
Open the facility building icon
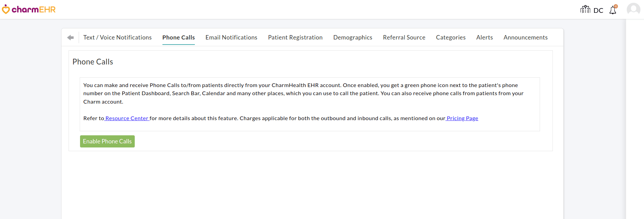585,9
